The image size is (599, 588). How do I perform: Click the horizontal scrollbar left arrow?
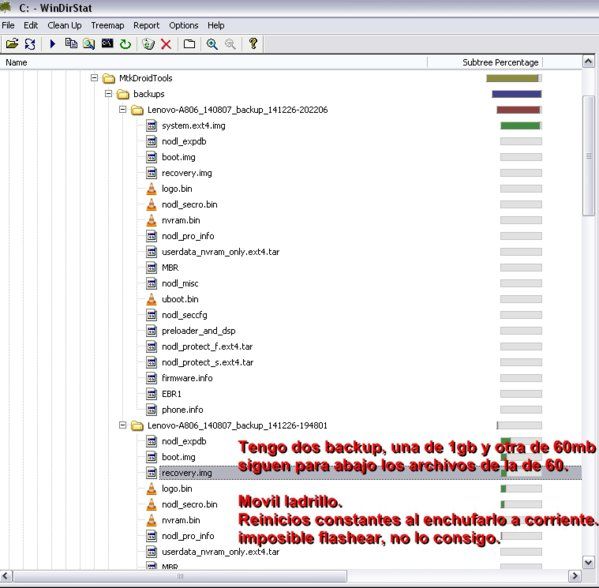6,576
